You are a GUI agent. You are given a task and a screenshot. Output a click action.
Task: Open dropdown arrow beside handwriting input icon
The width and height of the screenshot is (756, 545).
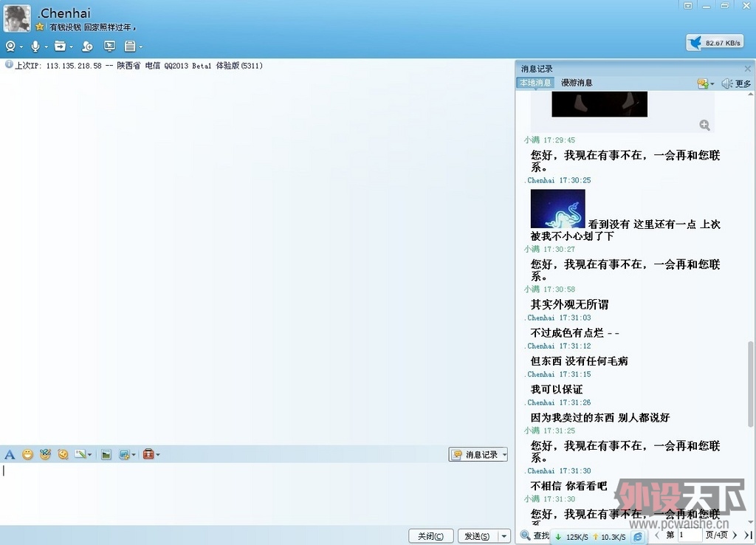(x=89, y=455)
